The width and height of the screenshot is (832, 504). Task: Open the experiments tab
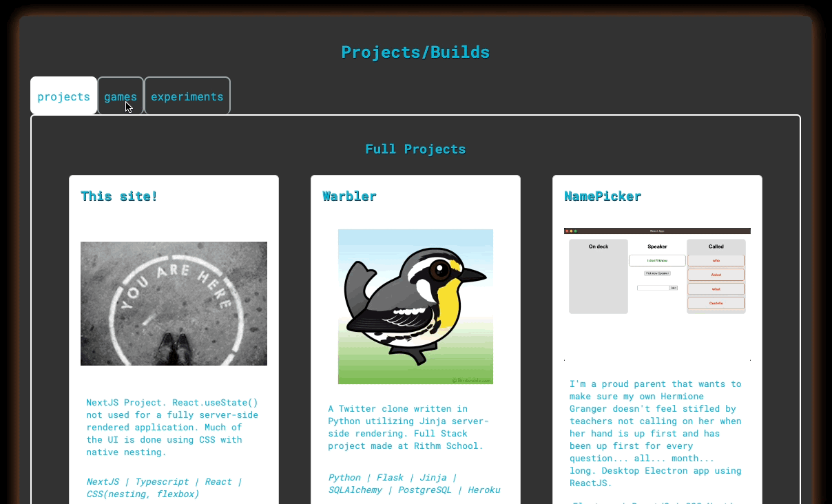[187, 96]
